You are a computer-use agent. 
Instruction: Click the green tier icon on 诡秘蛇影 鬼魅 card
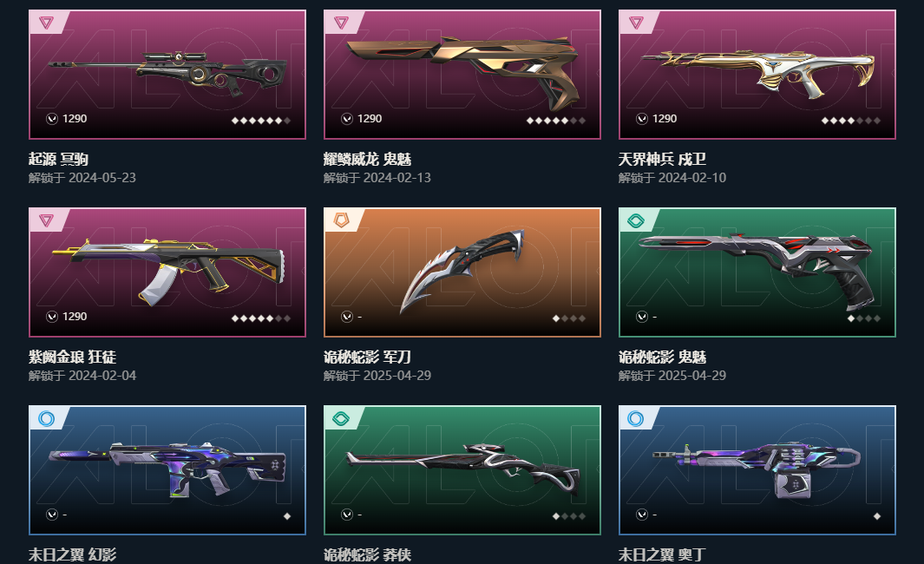pyautogui.click(x=636, y=221)
